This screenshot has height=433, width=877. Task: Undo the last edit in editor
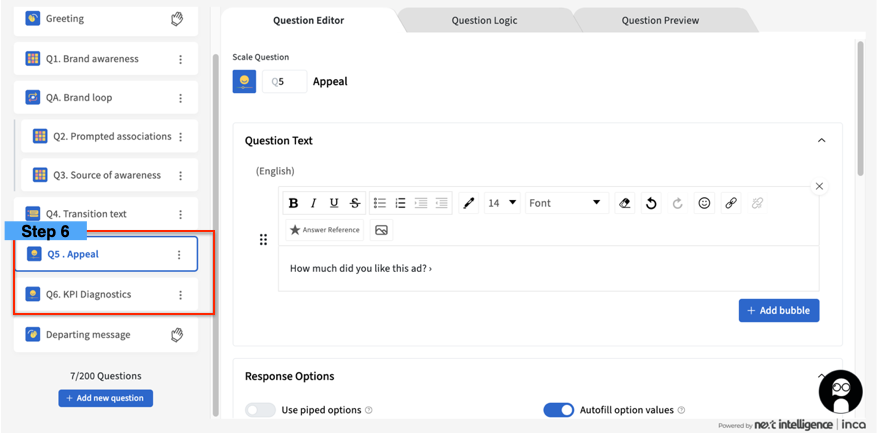click(651, 203)
